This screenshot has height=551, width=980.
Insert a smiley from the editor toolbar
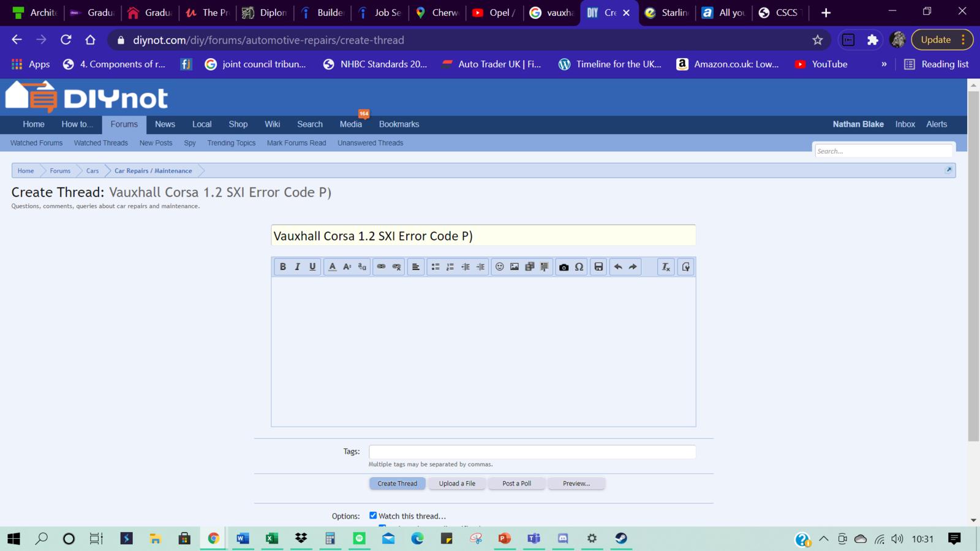pos(500,267)
